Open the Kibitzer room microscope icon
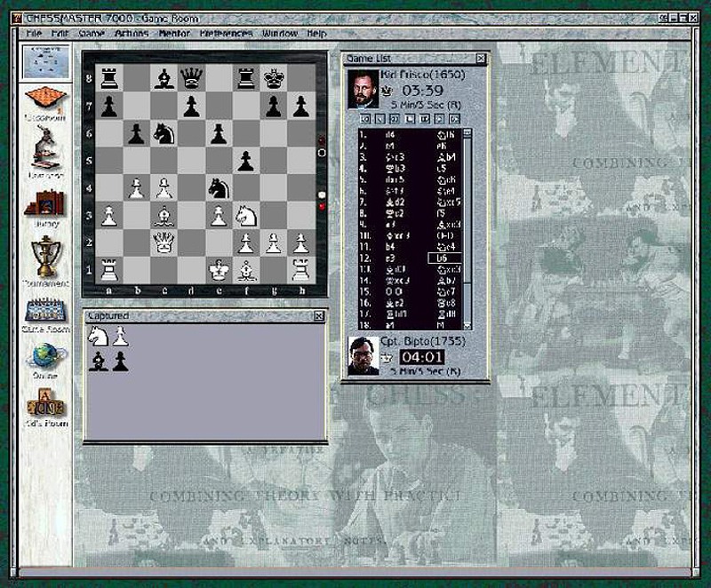This screenshot has width=711, height=588. tap(45, 150)
